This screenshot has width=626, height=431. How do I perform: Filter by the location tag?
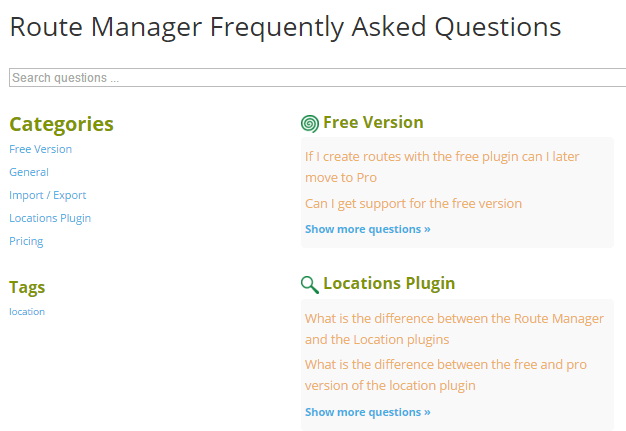coord(27,311)
